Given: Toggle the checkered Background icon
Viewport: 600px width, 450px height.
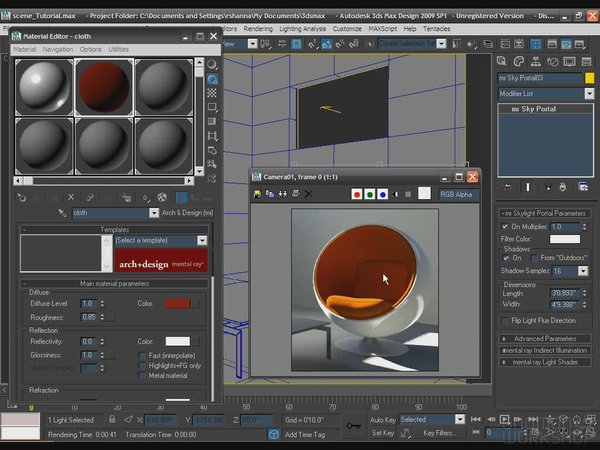Looking at the screenshot, I should [x=212, y=93].
